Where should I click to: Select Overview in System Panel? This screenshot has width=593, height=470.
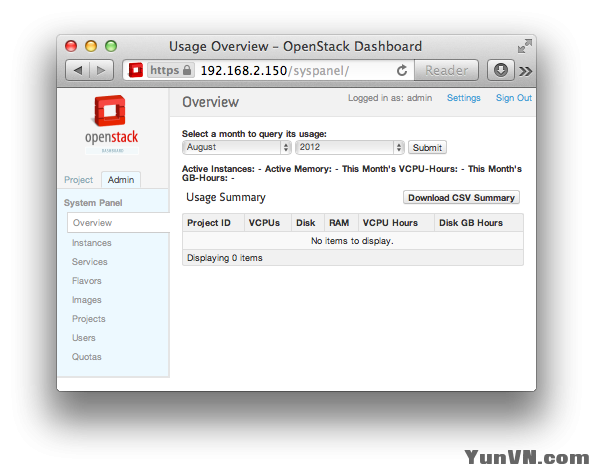(118, 223)
